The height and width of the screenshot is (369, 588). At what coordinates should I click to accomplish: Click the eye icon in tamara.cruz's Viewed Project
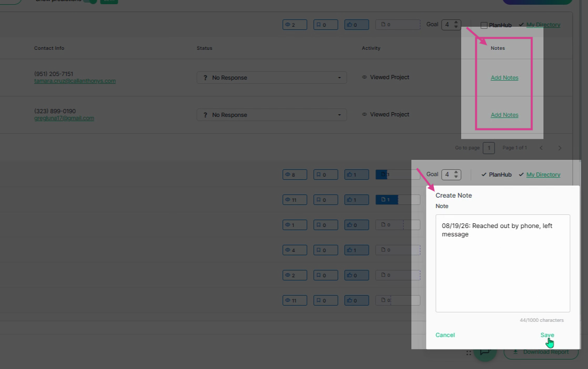click(364, 77)
